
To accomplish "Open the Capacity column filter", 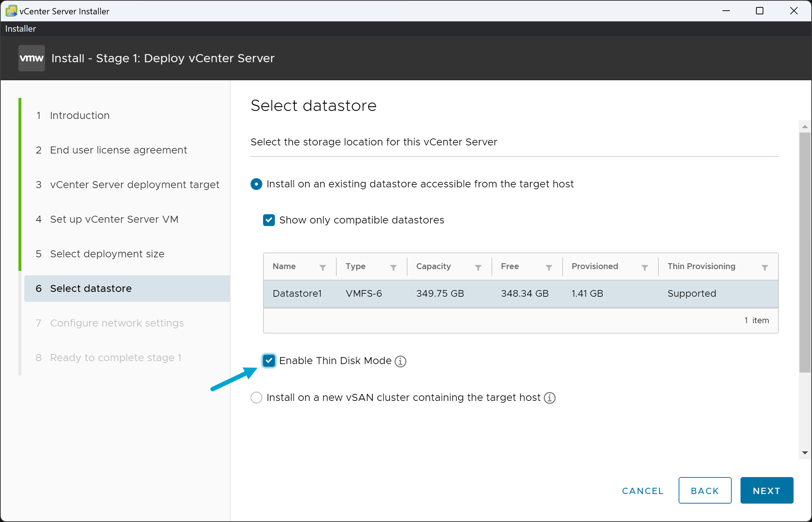I will tap(478, 267).
